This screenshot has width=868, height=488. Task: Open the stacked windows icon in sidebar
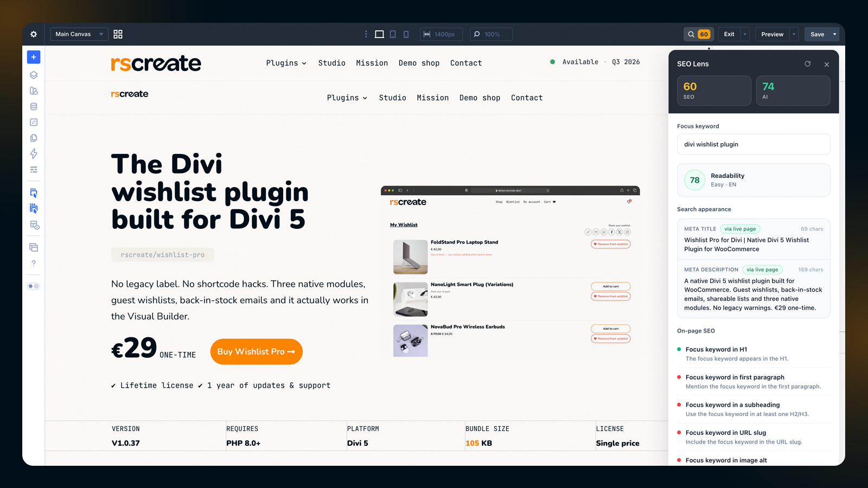pos(34,247)
